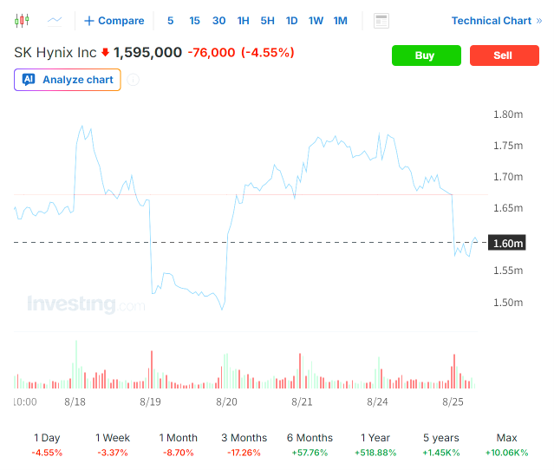Screen dimensions: 554x470
Task: Select the 1H interval option
Action: point(243,20)
